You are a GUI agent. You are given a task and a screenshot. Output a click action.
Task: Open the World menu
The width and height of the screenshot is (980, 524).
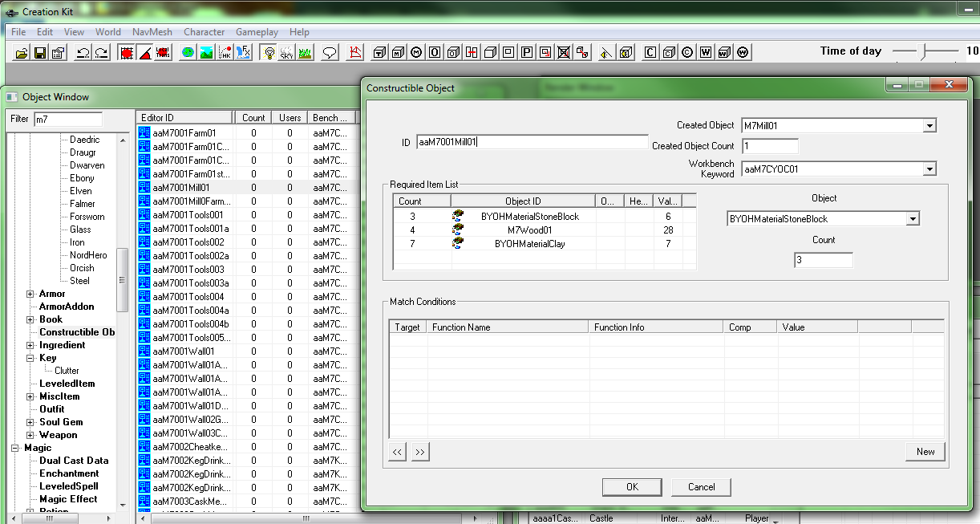108,32
